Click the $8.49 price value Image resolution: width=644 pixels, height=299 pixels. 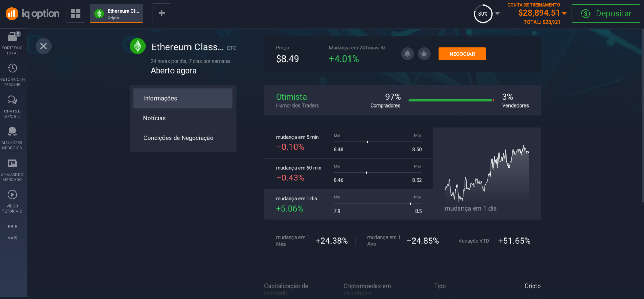coord(287,59)
